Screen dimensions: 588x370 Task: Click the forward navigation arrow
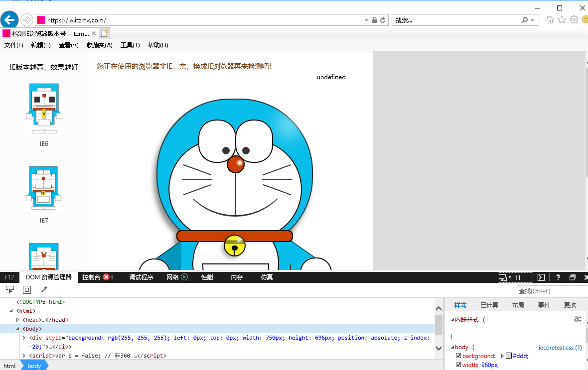click(x=26, y=20)
